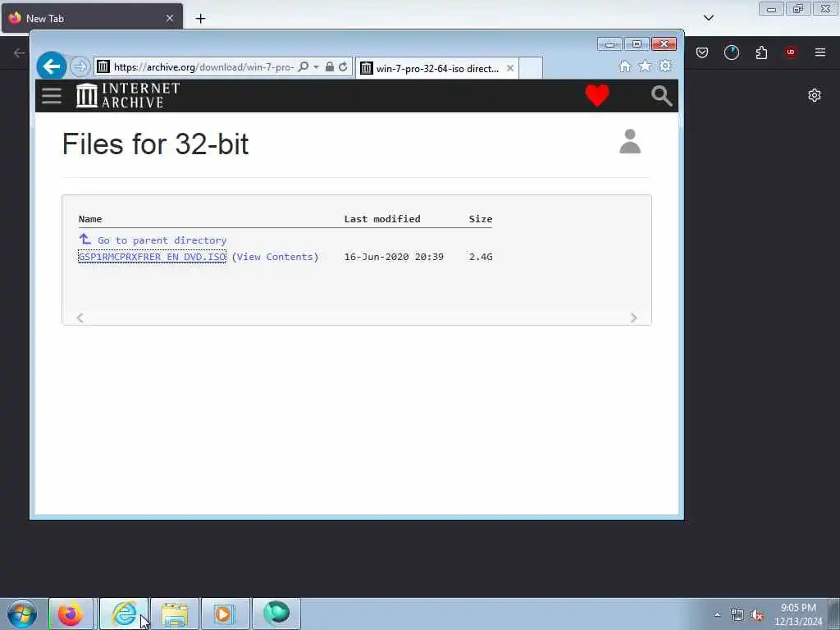Screen dimensions: 840x630
Task: Click the muted volume tray icon
Action: 757,615
